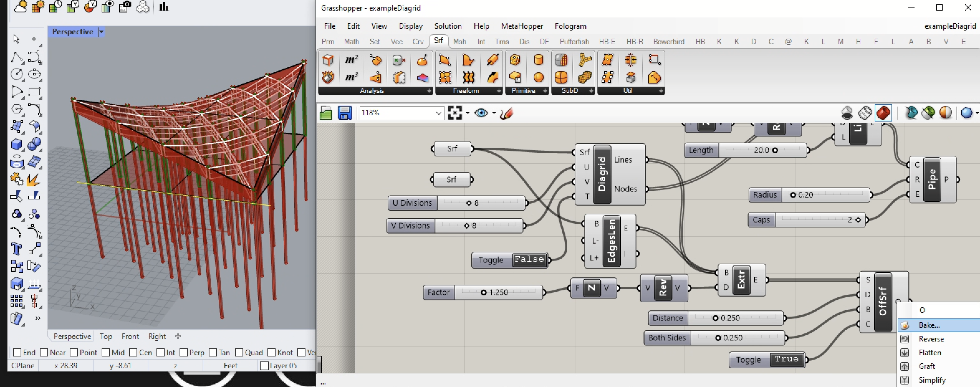Click the add viewport tab plus button

point(178,336)
